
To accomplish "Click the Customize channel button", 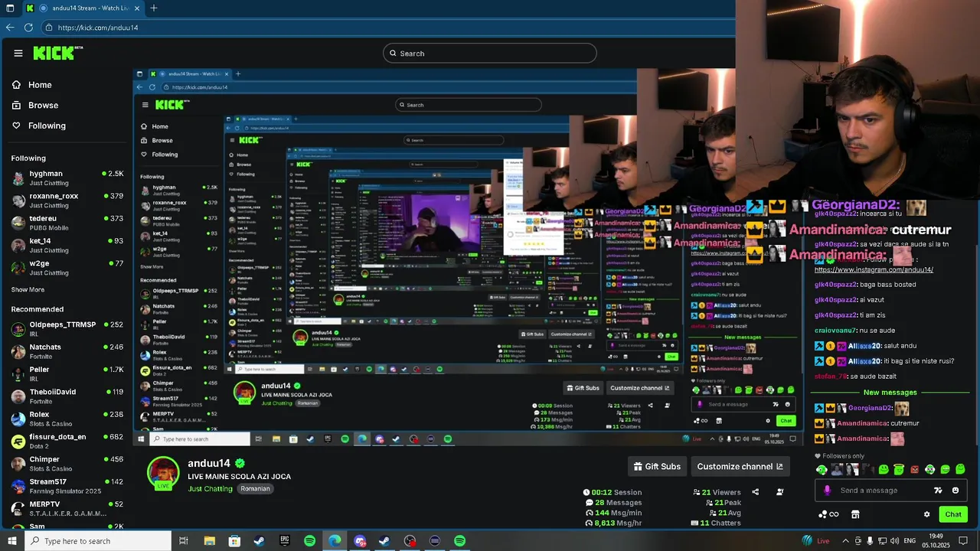I will pos(740,466).
